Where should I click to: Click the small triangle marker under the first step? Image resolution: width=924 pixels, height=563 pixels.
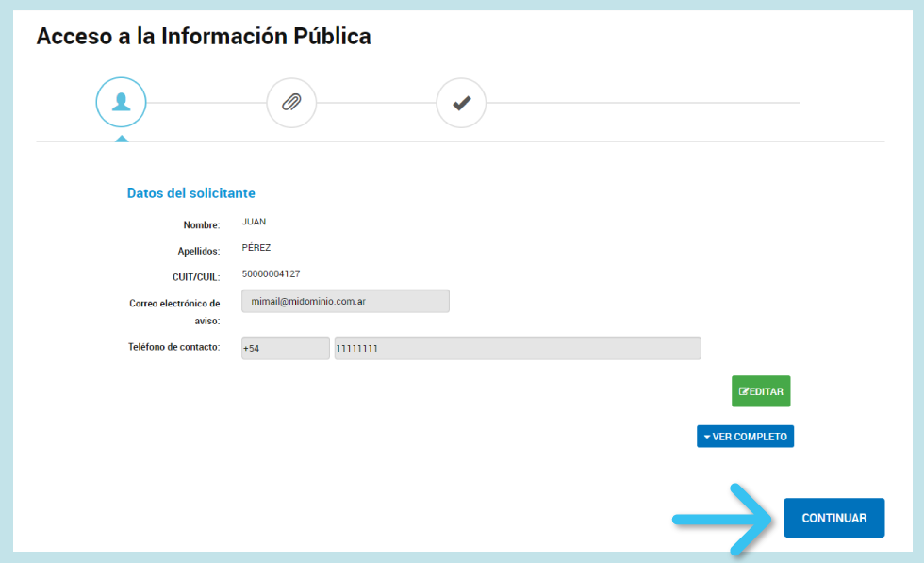coord(121,138)
